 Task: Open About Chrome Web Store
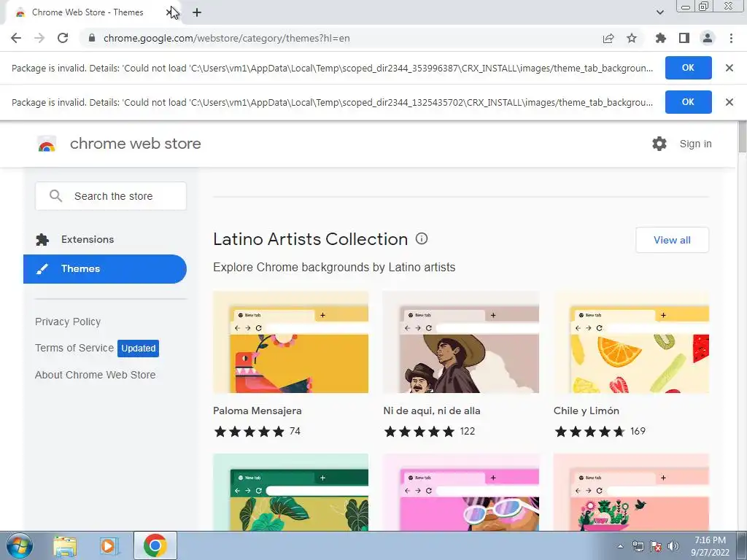tap(96, 375)
